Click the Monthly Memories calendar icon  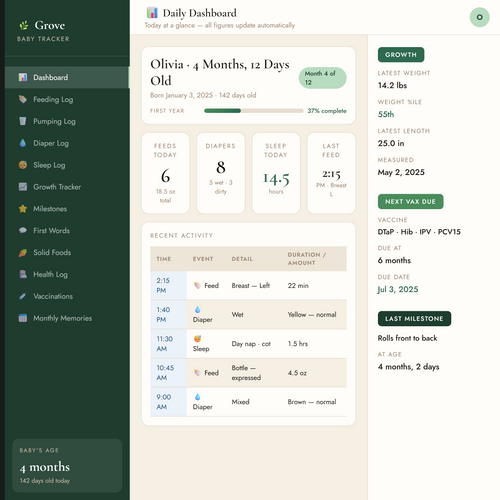point(23,318)
